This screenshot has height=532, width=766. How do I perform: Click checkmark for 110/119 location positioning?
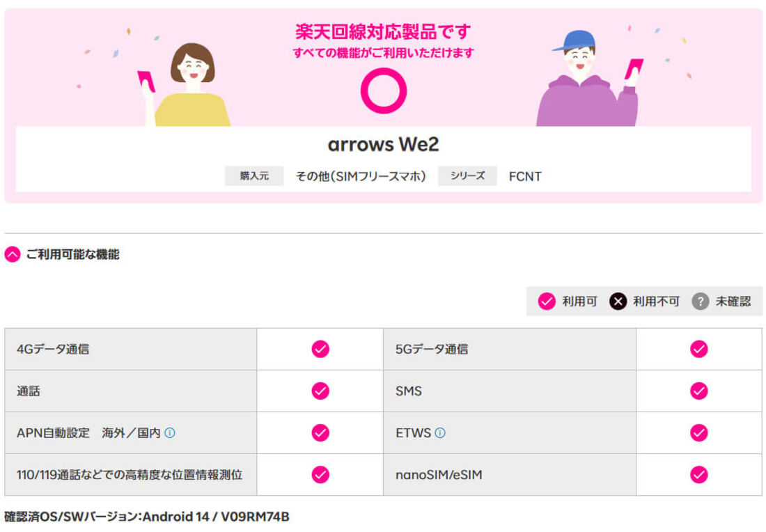tap(320, 475)
